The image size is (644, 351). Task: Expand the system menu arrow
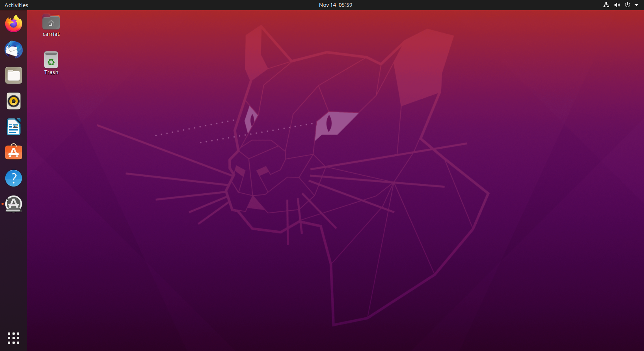[x=636, y=5]
